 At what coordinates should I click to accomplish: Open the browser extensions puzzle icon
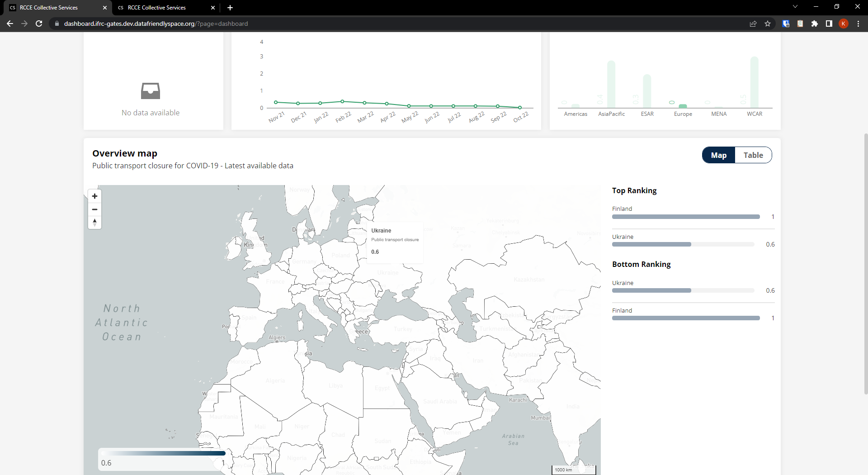point(815,24)
